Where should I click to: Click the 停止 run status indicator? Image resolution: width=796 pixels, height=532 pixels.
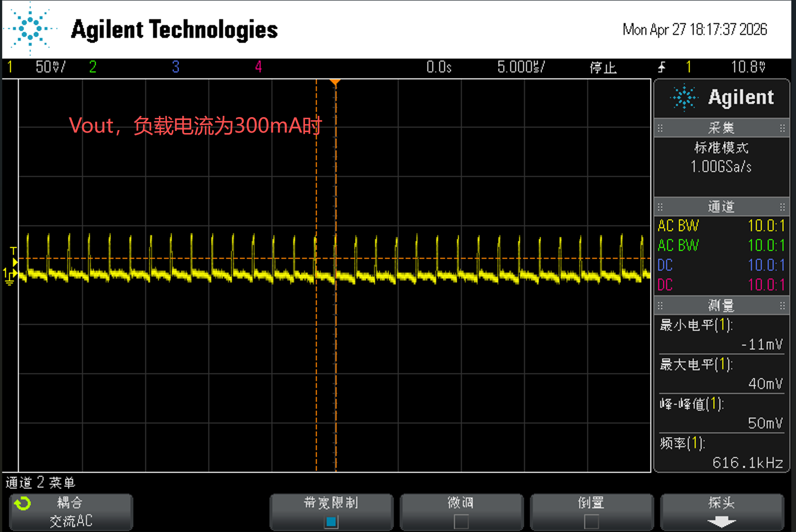click(x=603, y=67)
